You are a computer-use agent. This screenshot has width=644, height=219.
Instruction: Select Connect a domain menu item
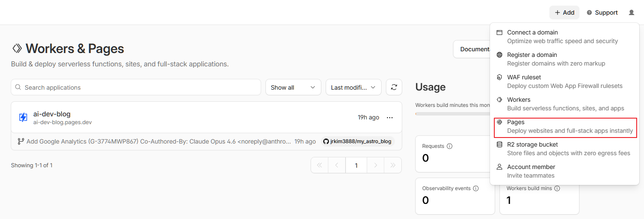click(x=564, y=37)
